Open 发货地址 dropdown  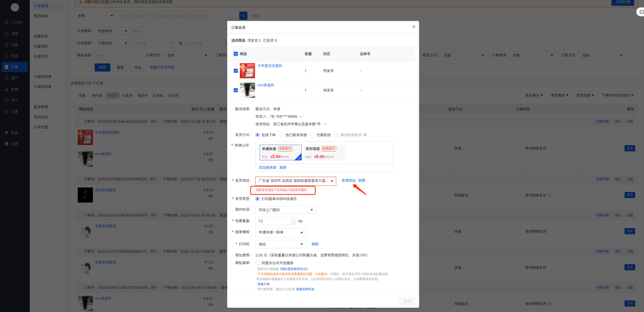(296, 181)
